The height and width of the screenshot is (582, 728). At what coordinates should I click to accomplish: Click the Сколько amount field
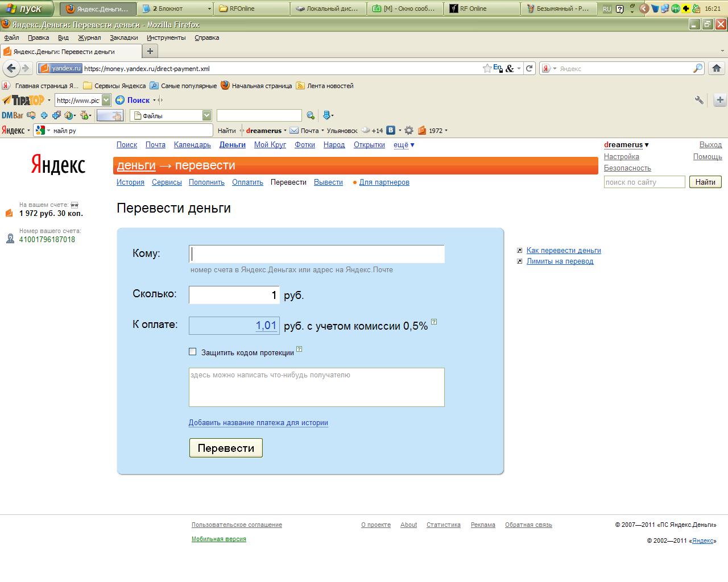[x=234, y=295]
